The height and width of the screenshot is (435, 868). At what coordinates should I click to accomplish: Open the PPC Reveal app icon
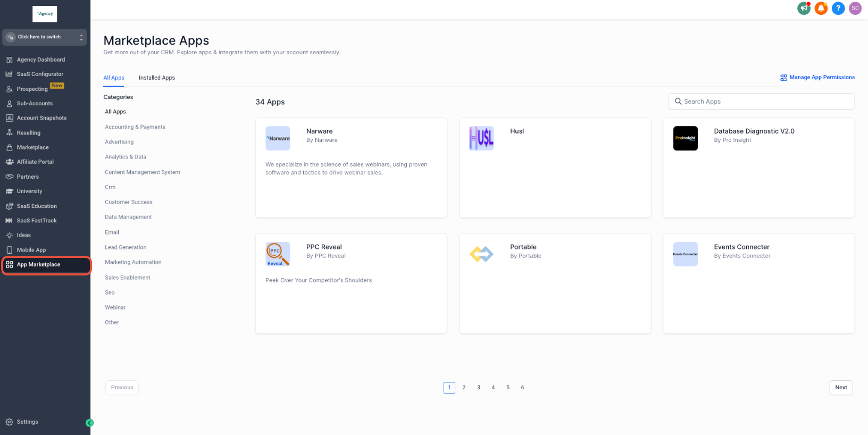(x=278, y=254)
